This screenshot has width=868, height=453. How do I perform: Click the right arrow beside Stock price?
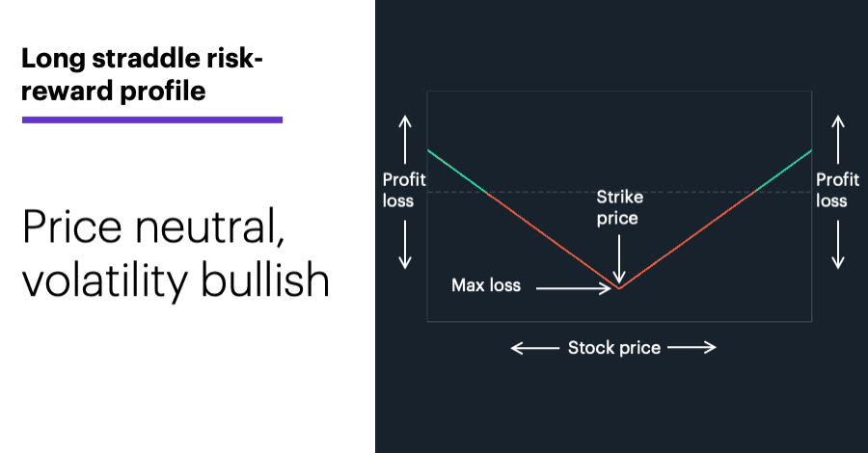coord(692,347)
